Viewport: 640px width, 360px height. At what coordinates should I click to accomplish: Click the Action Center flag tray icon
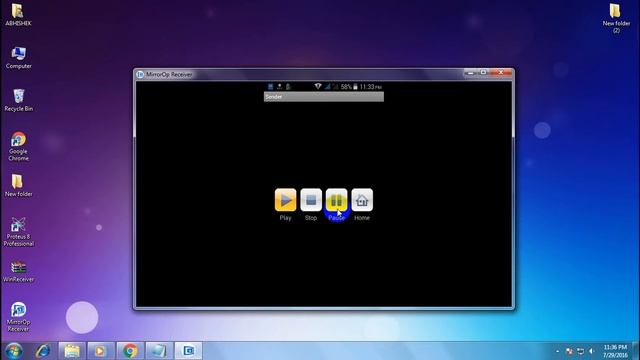tap(569, 351)
